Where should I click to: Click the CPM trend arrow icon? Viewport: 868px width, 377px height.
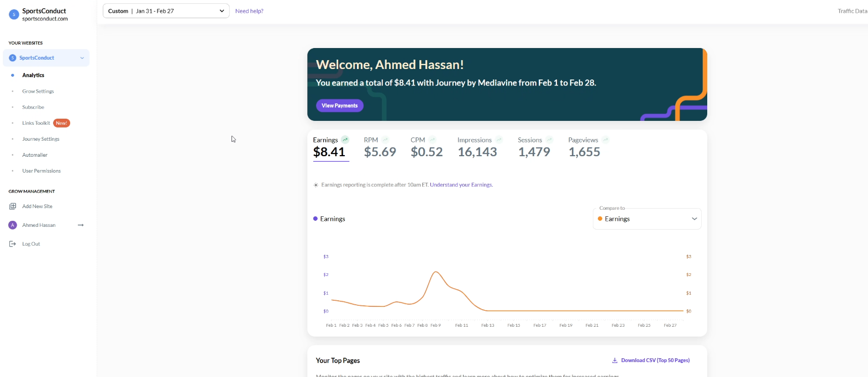point(432,140)
